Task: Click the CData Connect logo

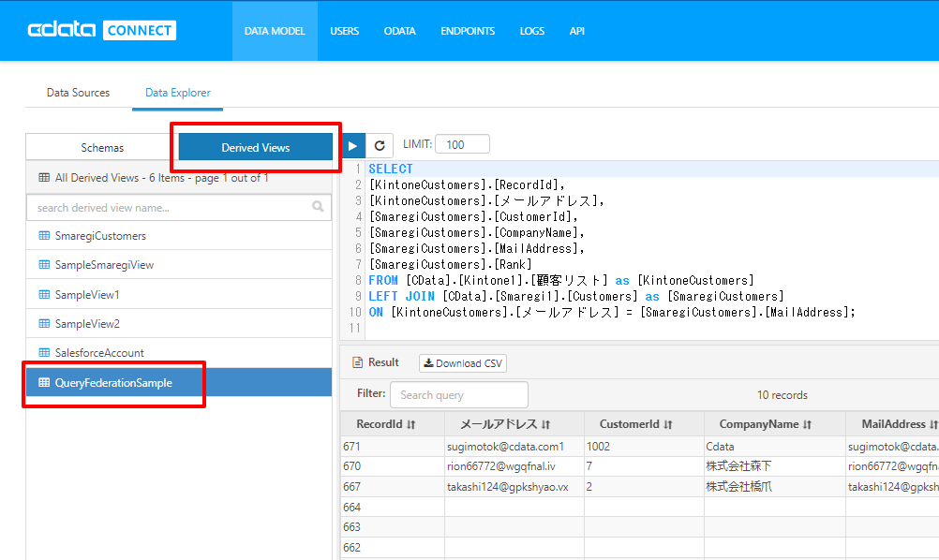Action: coord(102,30)
